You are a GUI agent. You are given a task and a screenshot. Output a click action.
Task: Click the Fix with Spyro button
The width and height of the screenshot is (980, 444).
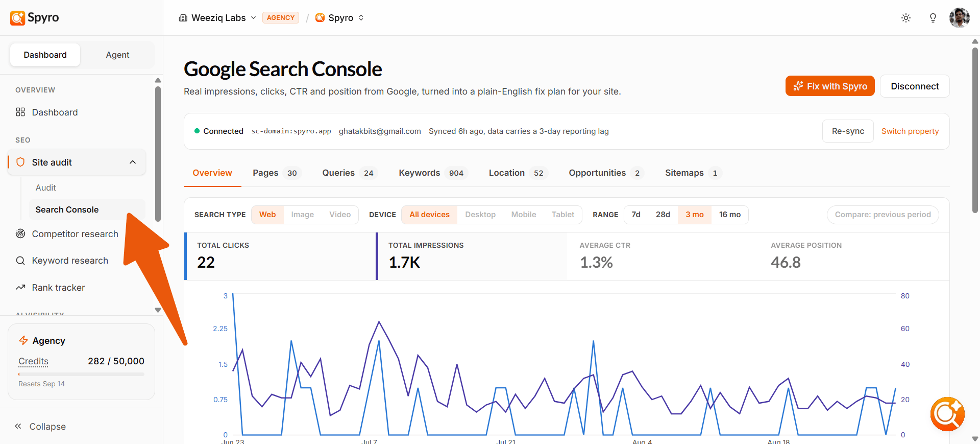click(x=830, y=86)
